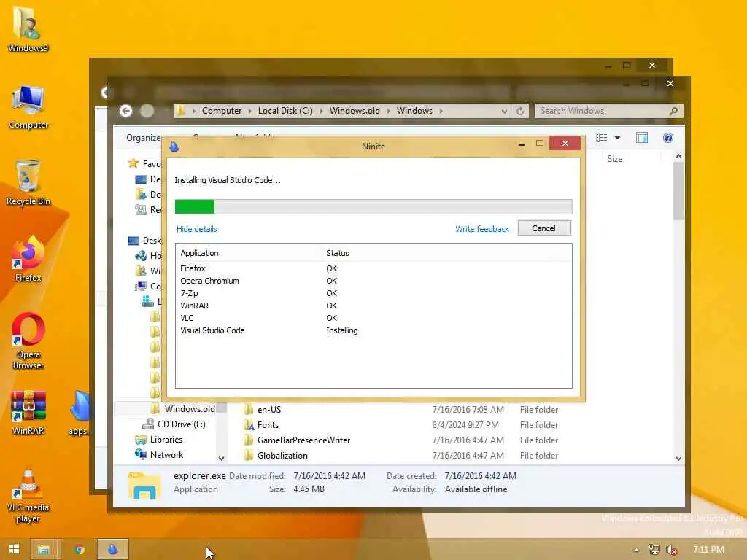Change view using the view icon

click(x=602, y=138)
